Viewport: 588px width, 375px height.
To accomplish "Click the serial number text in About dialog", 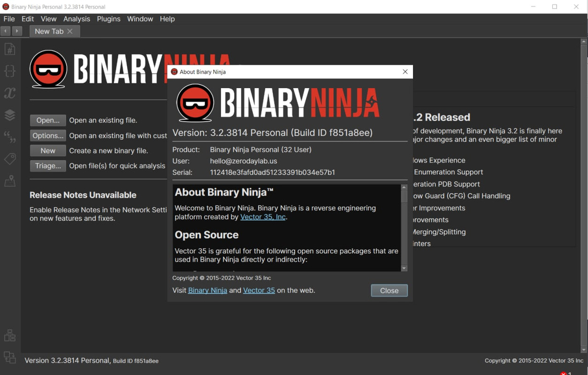I will [272, 172].
